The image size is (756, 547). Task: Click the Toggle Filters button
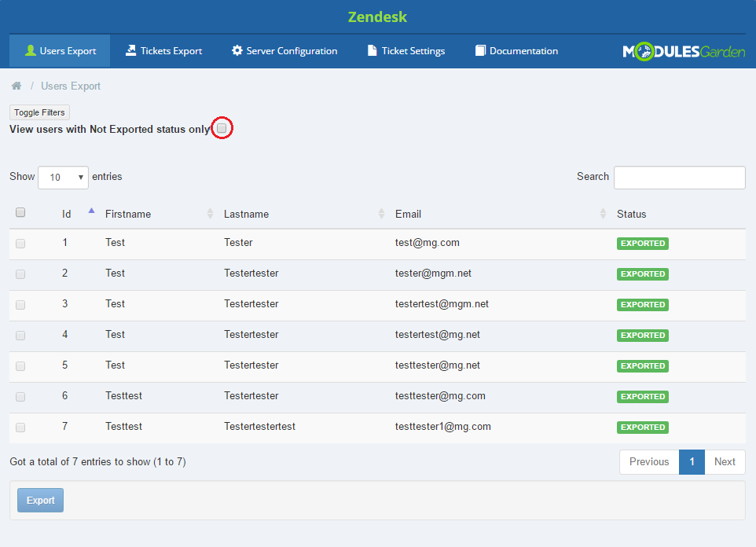(39, 112)
